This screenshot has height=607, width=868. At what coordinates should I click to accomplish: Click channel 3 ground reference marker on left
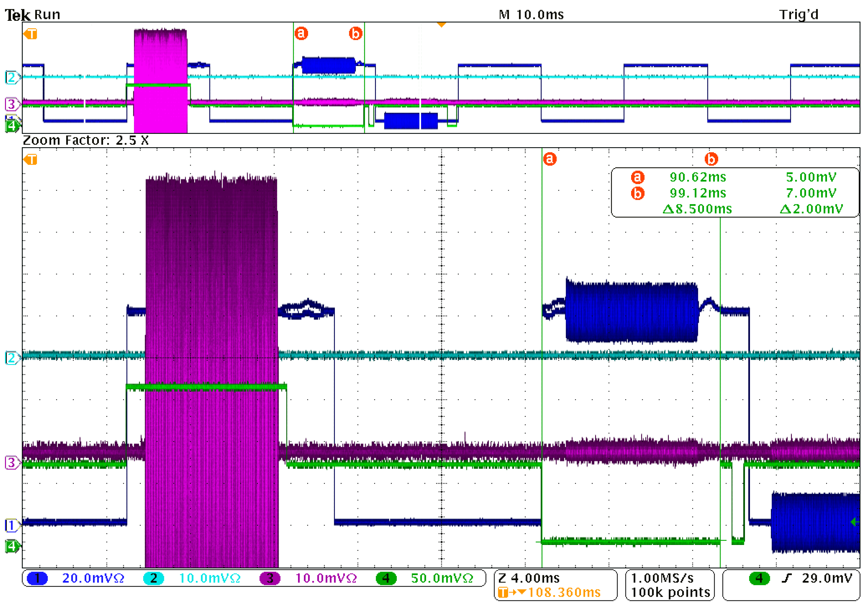12,463
